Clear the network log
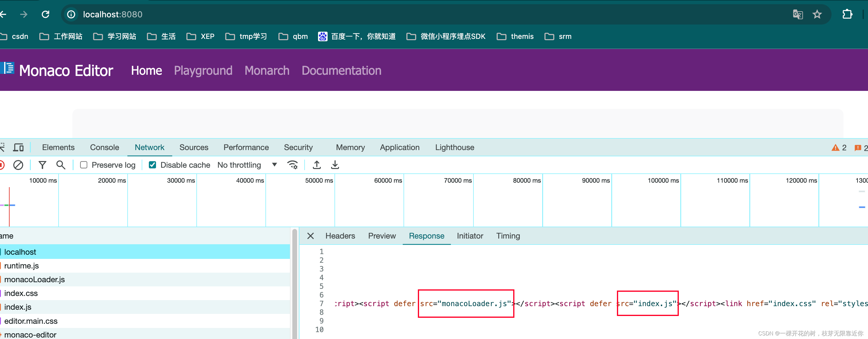868x339 pixels. (18, 165)
